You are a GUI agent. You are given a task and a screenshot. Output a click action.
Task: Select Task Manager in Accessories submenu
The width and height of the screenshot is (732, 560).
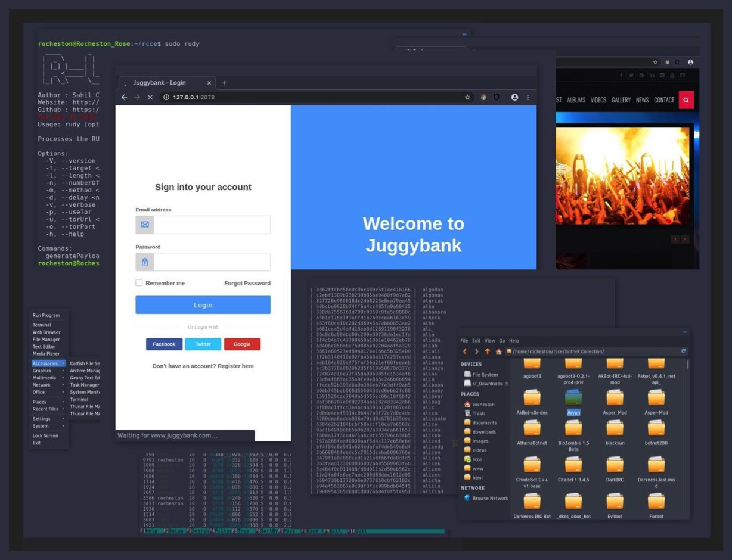[x=85, y=385]
